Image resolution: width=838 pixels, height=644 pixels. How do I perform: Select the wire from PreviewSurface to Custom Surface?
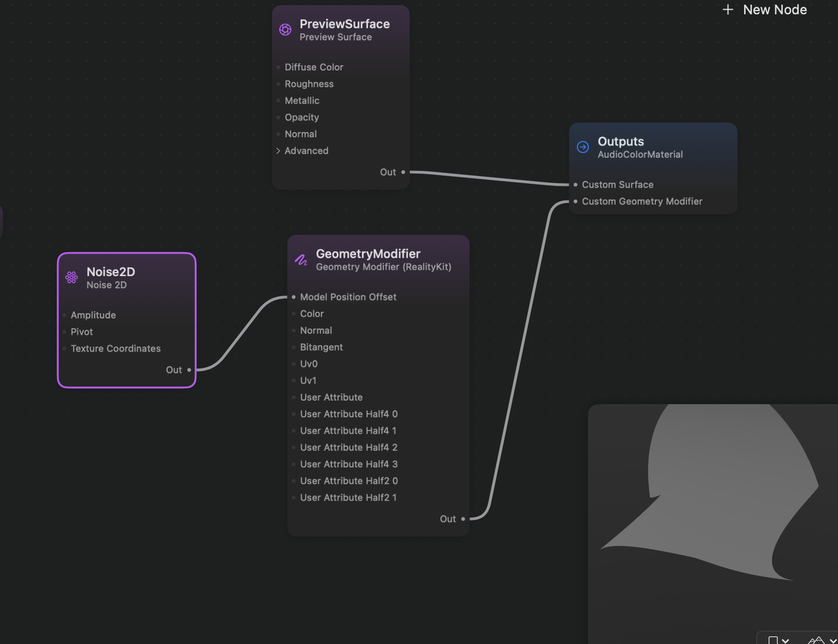[489, 178]
